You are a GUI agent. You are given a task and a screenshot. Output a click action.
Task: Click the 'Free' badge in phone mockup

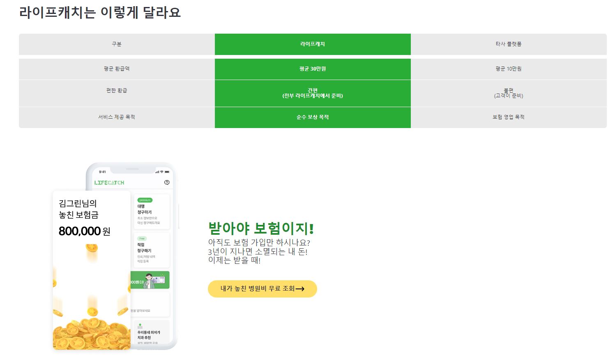(x=142, y=238)
